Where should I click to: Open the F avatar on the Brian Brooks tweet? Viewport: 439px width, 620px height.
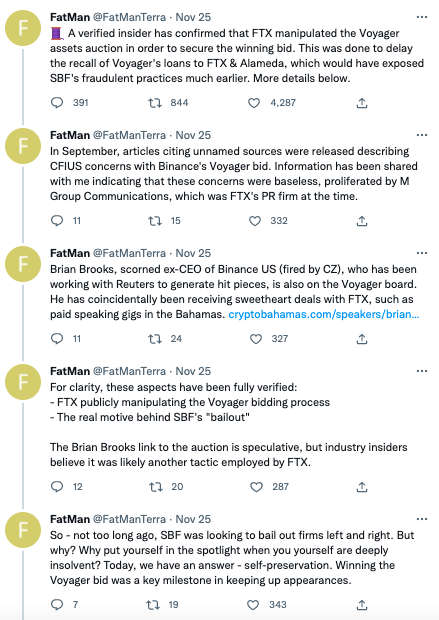pos(23,264)
